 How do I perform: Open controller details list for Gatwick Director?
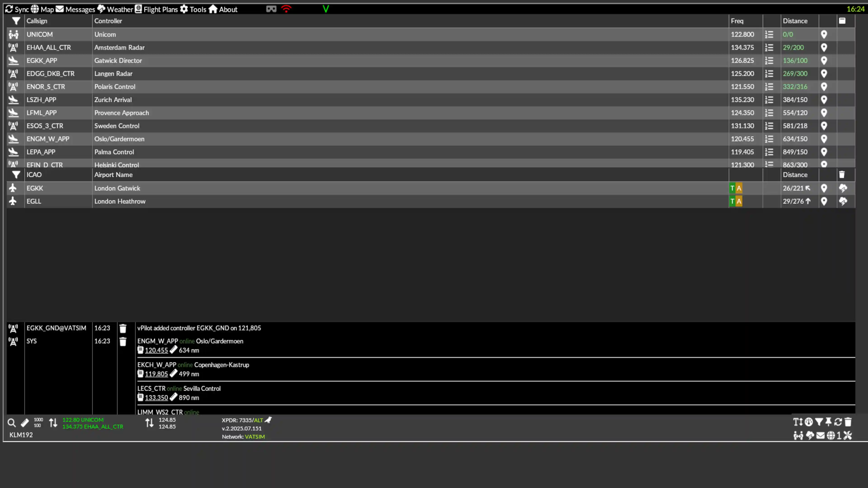click(769, 61)
